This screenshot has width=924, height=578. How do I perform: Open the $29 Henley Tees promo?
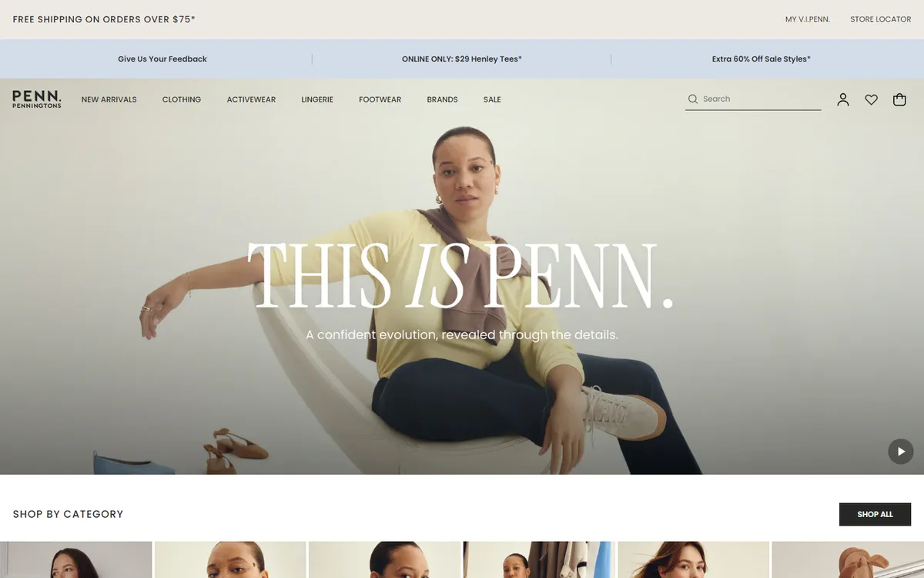(462, 59)
